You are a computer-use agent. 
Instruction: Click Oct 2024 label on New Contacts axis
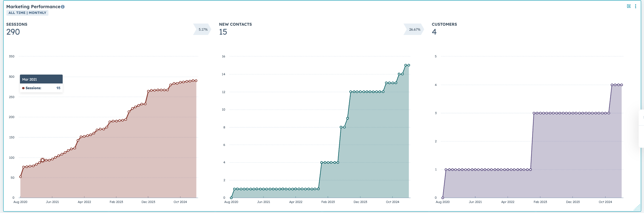pos(393,202)
